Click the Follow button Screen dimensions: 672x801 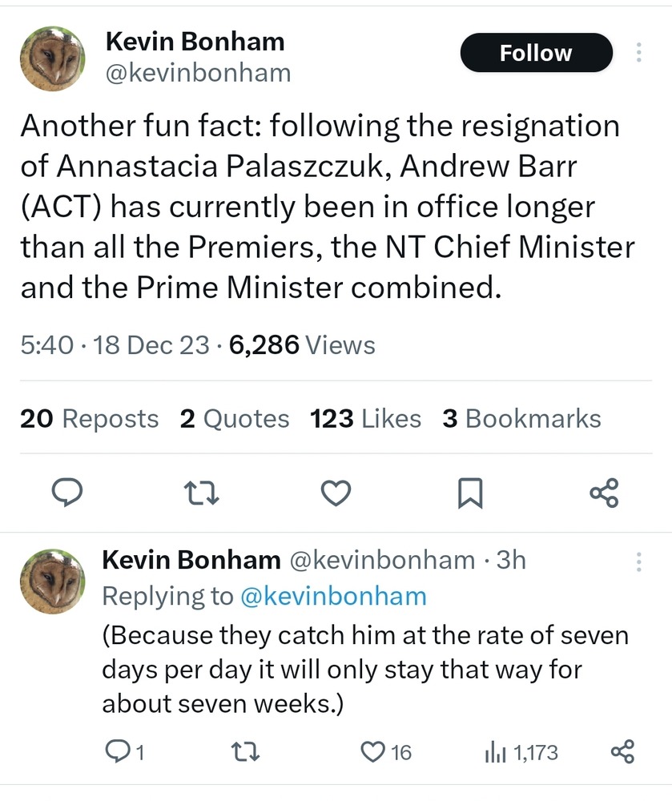536,54
